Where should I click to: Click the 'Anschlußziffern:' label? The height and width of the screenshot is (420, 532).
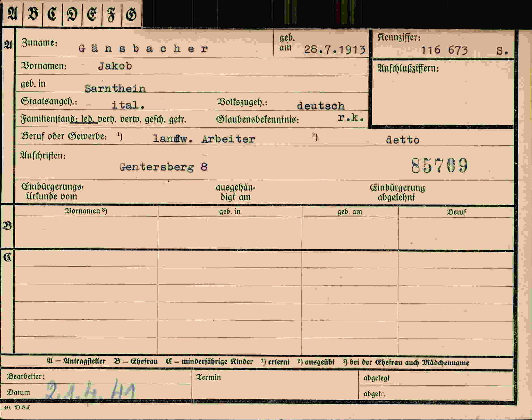coord(408,68)
